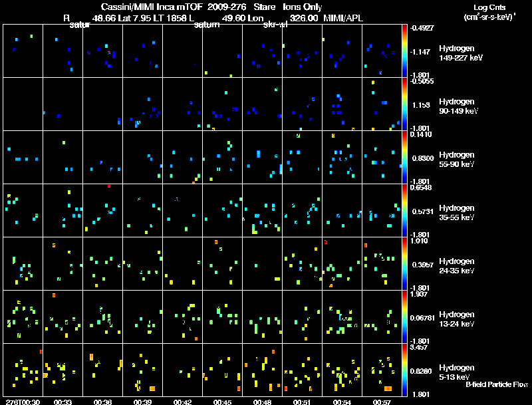Click the color bar for Hydrogen 90-149 keV

tap(404, 104)
